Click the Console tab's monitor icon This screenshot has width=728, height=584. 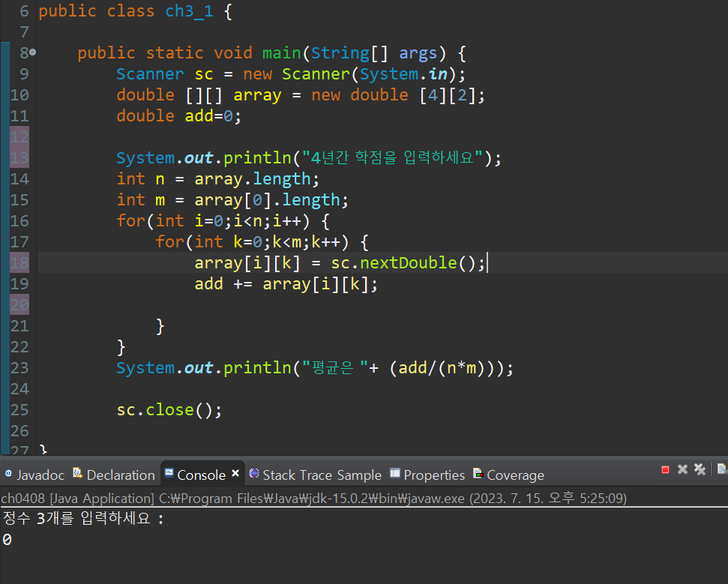169,473
